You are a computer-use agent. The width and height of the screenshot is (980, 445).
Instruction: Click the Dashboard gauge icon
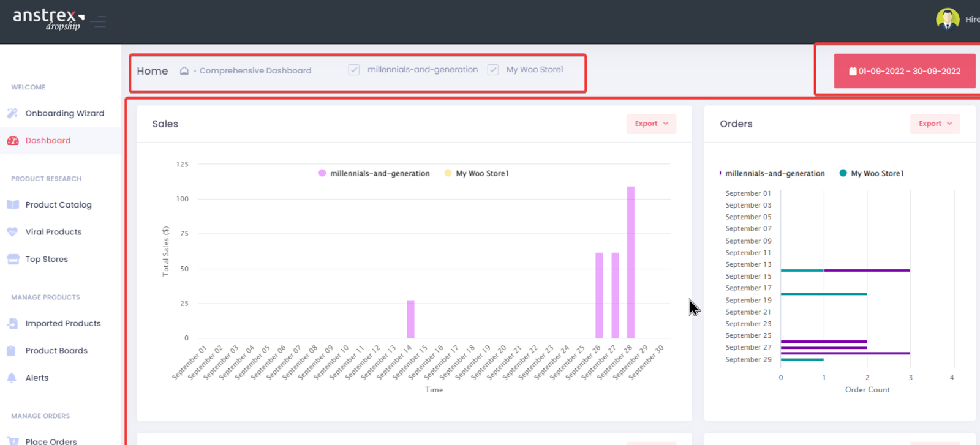click(x=12, y=141)
